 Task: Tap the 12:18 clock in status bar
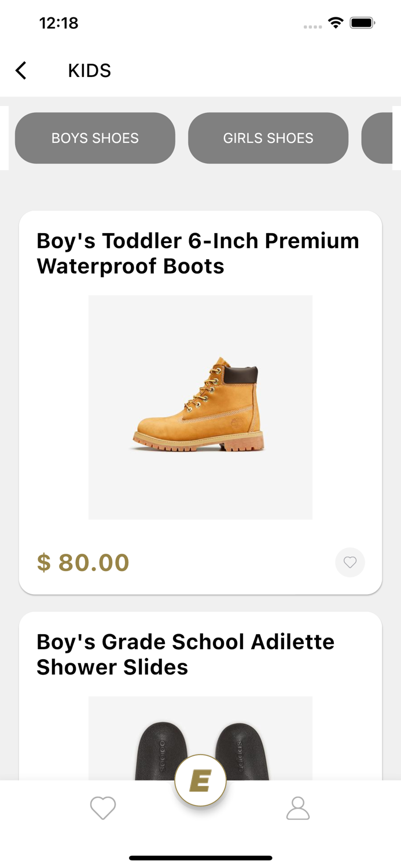tap(58, 23)
